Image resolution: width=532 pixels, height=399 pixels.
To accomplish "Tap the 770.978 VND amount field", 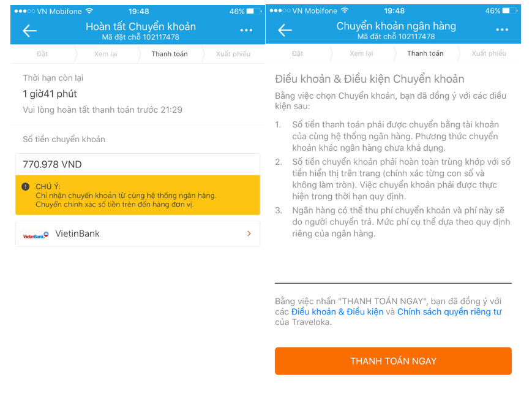I will [x=137, y=163].
